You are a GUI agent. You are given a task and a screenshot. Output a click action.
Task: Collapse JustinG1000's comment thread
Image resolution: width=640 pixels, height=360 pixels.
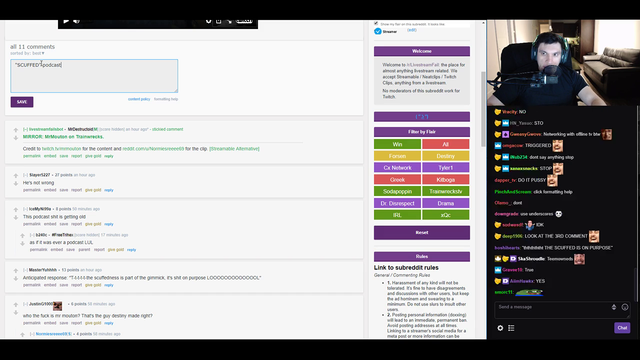point(25,304)
